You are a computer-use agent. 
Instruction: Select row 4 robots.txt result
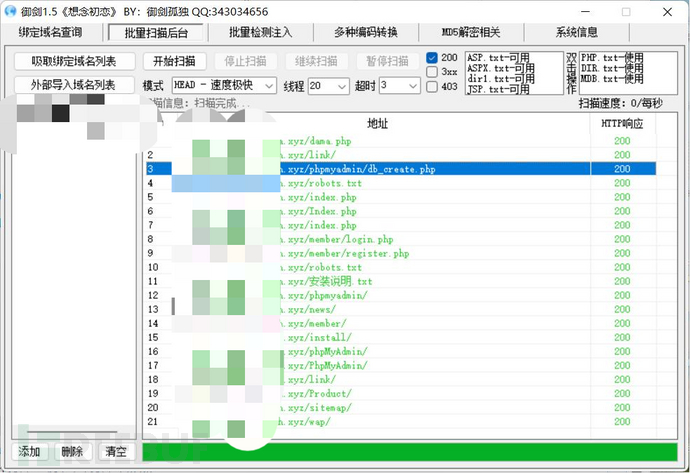tap(401, 183)
